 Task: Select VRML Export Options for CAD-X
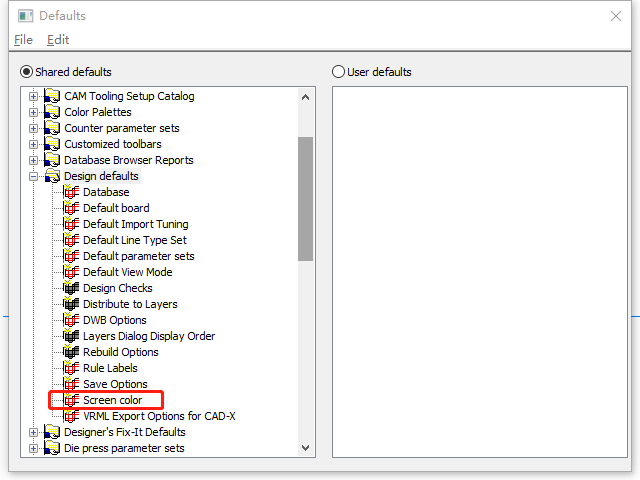point(159,416)
